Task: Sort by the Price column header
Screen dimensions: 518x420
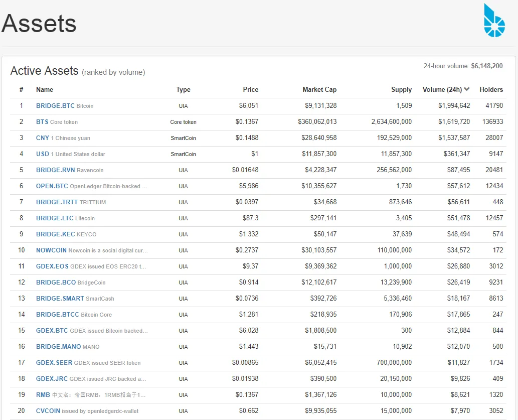Action: coord(251,90)
